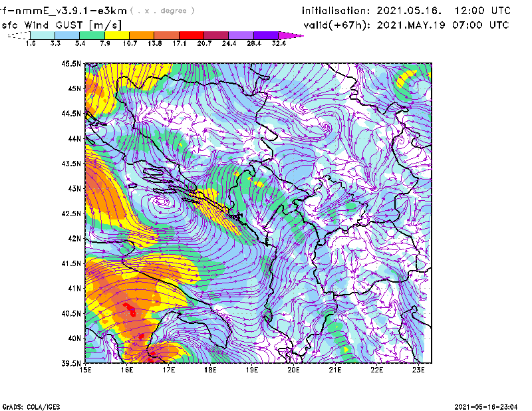Viewport: 532px width, 411px height.
Task: Click legend value 10.7
Action: tap(130, 43)
